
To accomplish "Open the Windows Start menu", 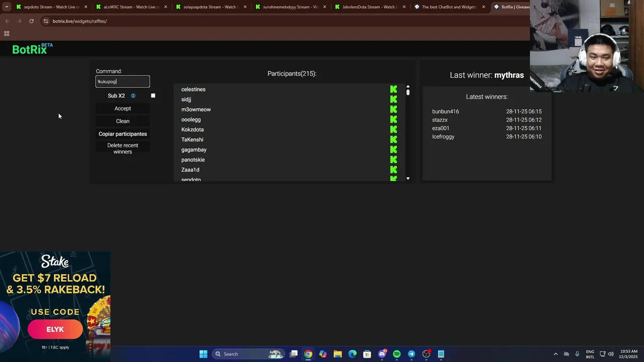I will [203, 354].
